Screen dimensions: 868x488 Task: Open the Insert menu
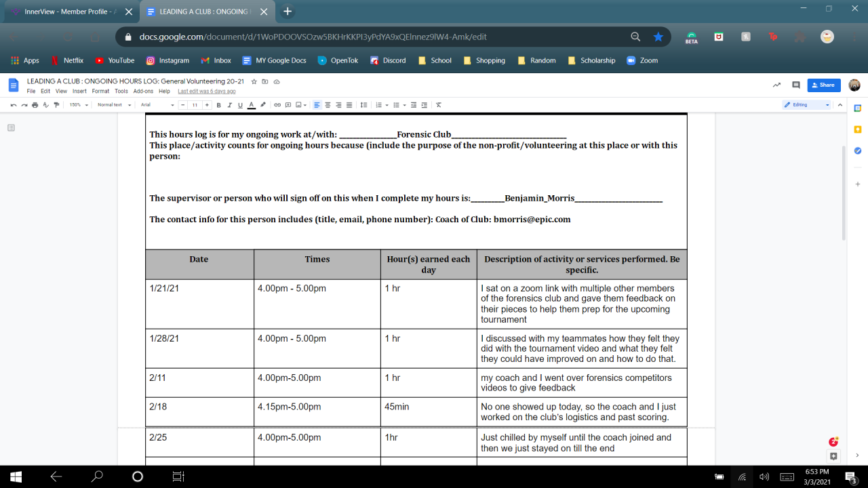(79, 91)
